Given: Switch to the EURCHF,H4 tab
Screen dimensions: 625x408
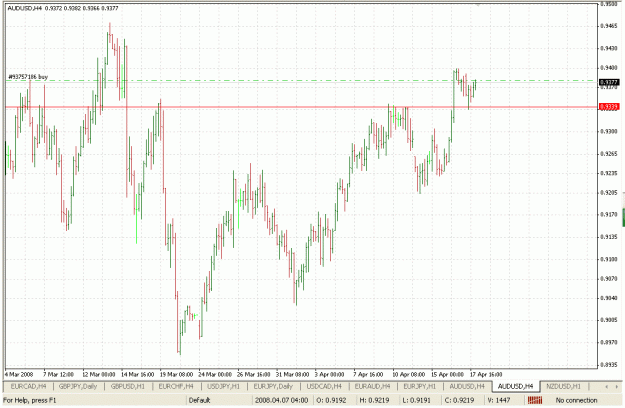Looking at the screenshot, I should click(176, 386).
